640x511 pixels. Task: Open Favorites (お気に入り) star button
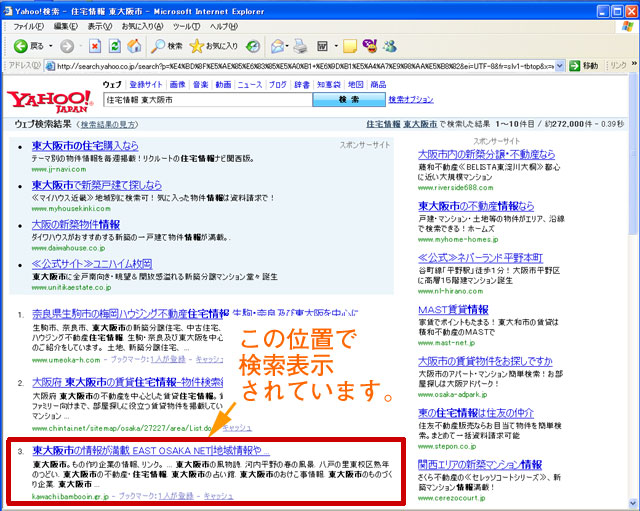pyautogui.click(x=214, y=46)
